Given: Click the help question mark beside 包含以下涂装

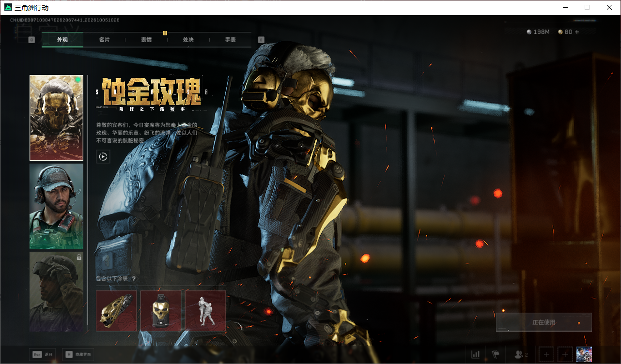Looking at the screenshot, I should pos(134,279).
